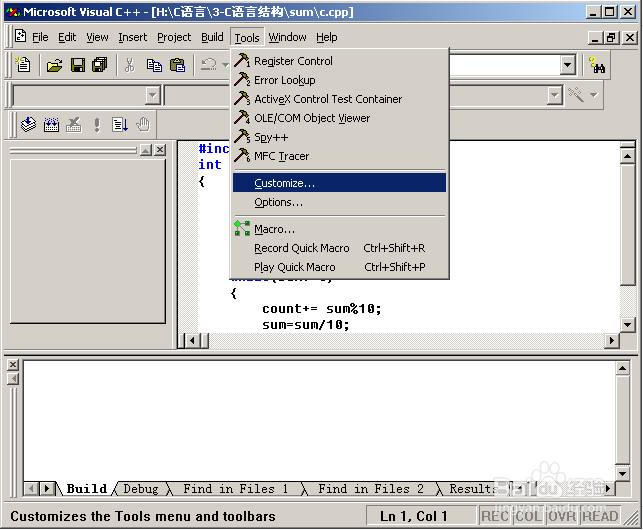Click the WizardBar action wand icon
This screenshot has height=530, width=643.
(576, 95)
